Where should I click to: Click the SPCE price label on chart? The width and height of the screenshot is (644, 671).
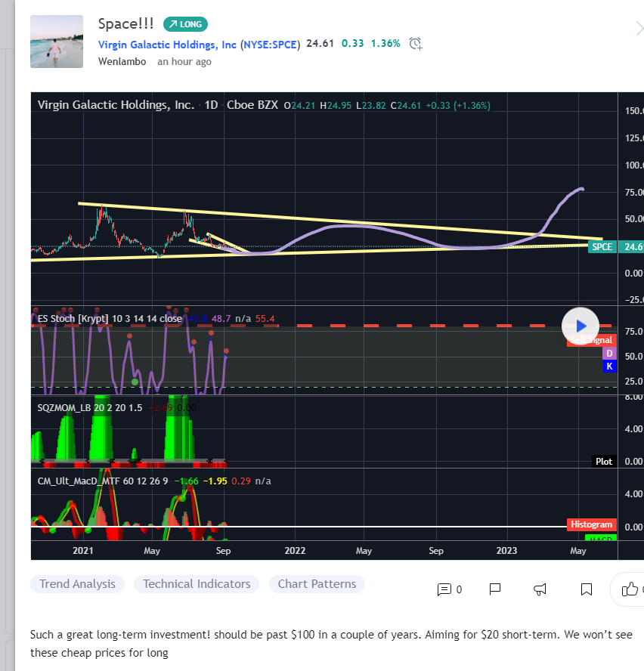602,247
